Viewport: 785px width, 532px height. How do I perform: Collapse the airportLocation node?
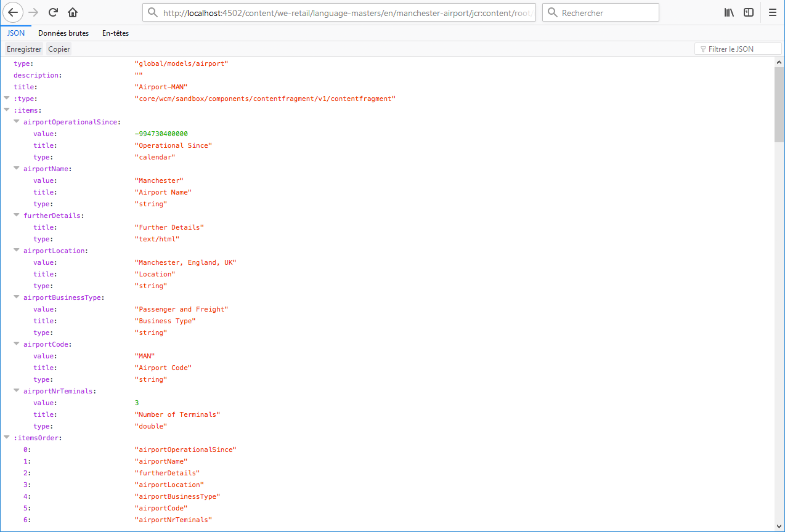[17, 251]
